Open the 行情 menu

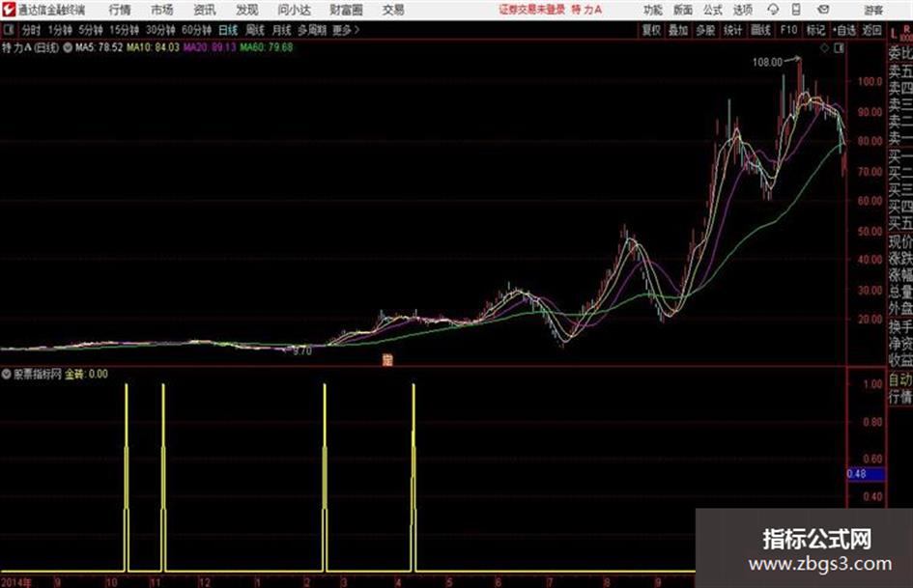pyautogui.click(x=120, y=10)
